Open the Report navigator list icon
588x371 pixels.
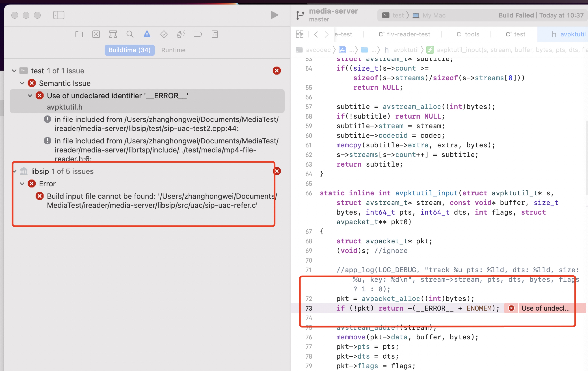tap(215, 34)
